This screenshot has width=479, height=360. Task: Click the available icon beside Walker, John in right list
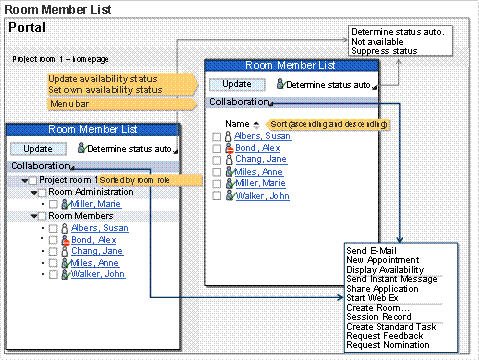pos(230,195)
